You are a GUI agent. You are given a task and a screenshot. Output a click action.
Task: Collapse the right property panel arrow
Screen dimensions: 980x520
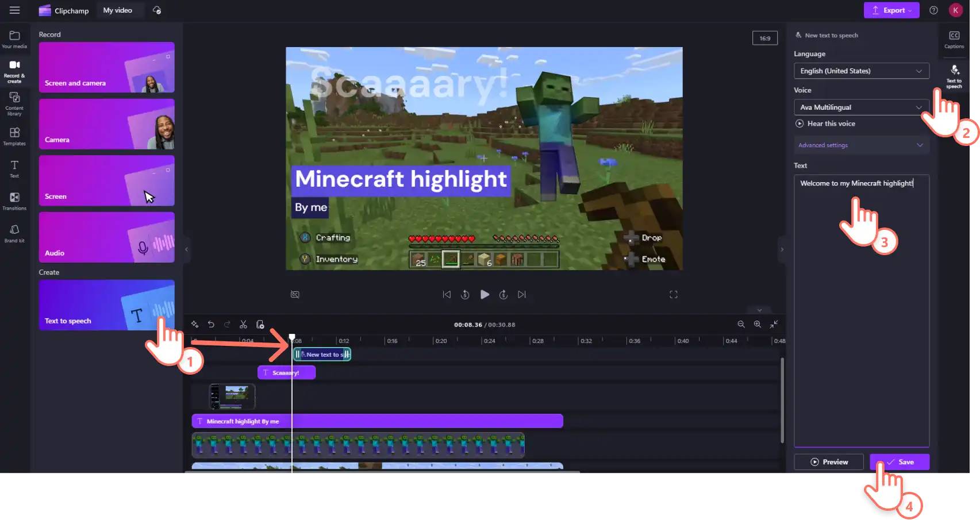(782, 249)
